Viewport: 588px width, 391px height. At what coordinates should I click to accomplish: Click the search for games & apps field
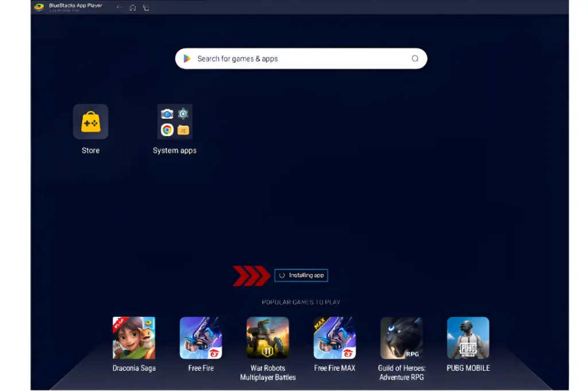[301, 59]
